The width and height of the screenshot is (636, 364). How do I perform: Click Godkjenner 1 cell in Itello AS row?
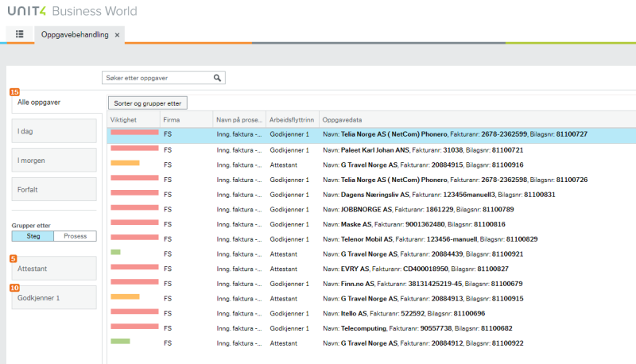tap(289, 313)
